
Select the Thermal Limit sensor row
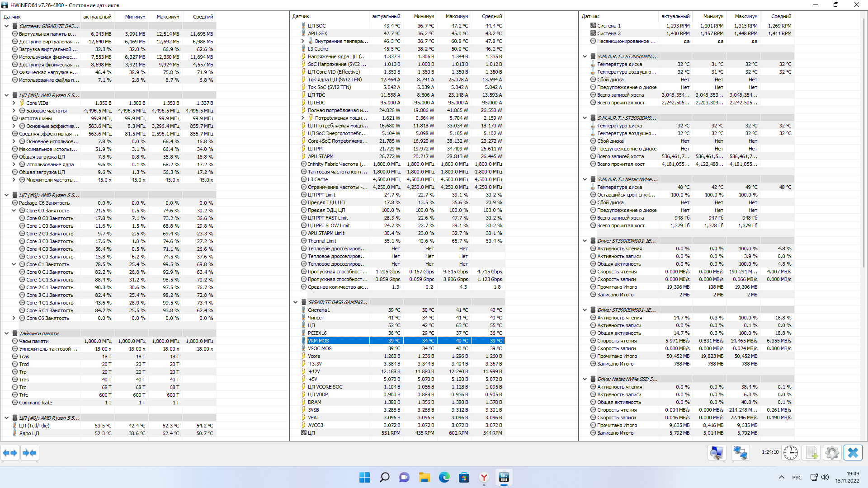322,241
